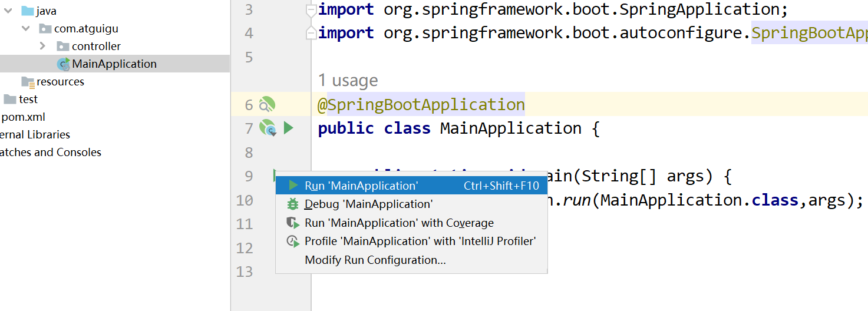Click the Spring gutter icon beside line 7
The image size is (868, 311).
coord(268,128)
